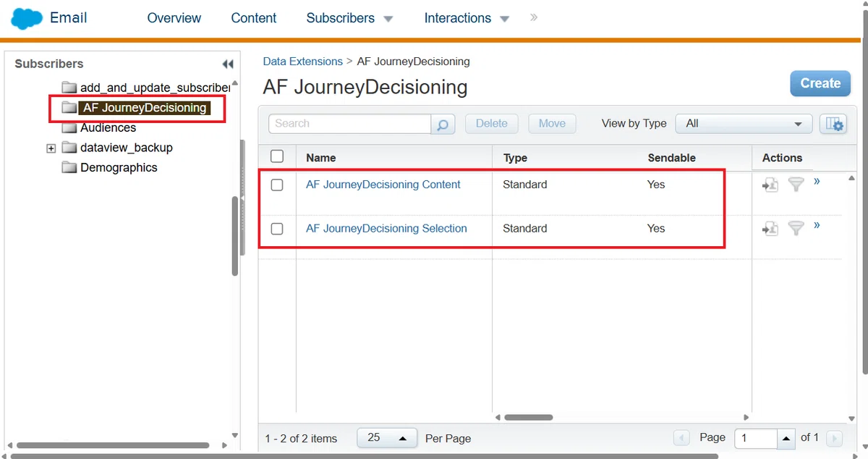Click the Create button
Viewport: 868px width, 459px height.
click(820, 83)
